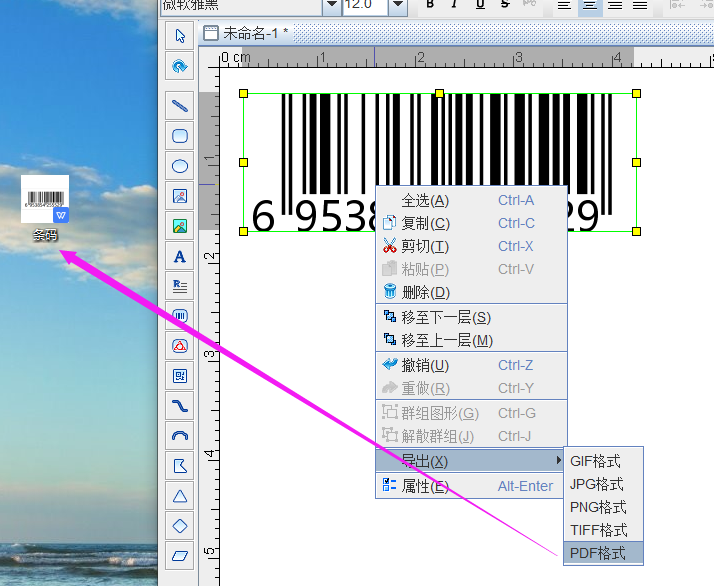
Task: Click 复制(C) in the context menu
Action: (x=425, y=223)
